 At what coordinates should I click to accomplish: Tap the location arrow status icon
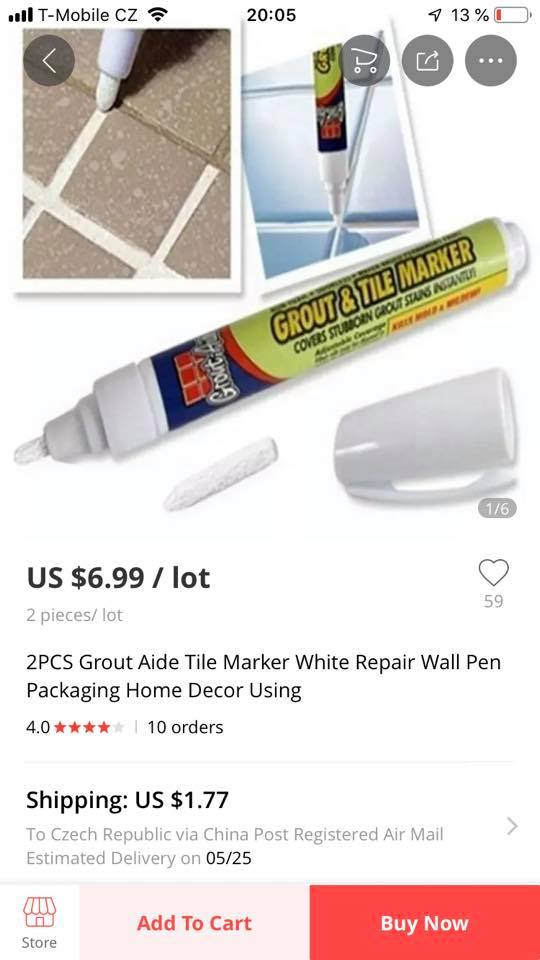[x=434, y=15]
